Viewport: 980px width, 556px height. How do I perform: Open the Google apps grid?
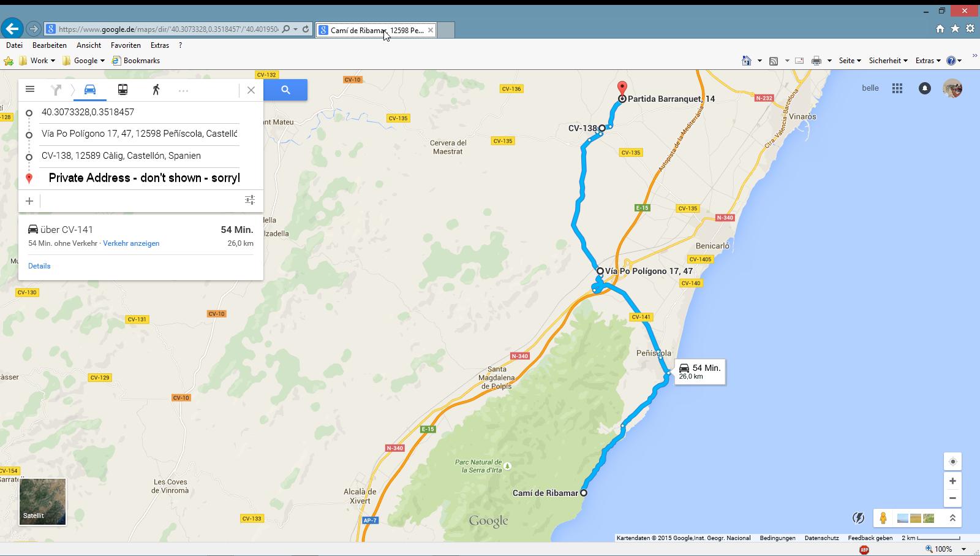click(897, 88)
